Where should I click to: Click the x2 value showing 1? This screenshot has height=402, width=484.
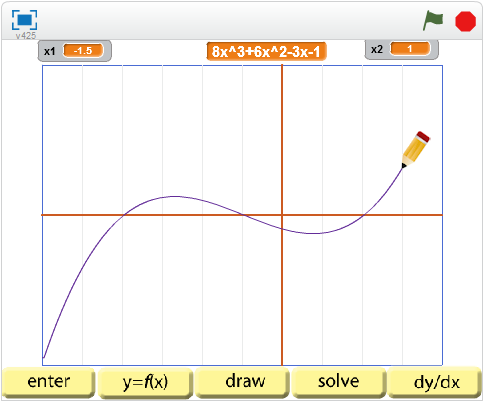click(410, 49)
